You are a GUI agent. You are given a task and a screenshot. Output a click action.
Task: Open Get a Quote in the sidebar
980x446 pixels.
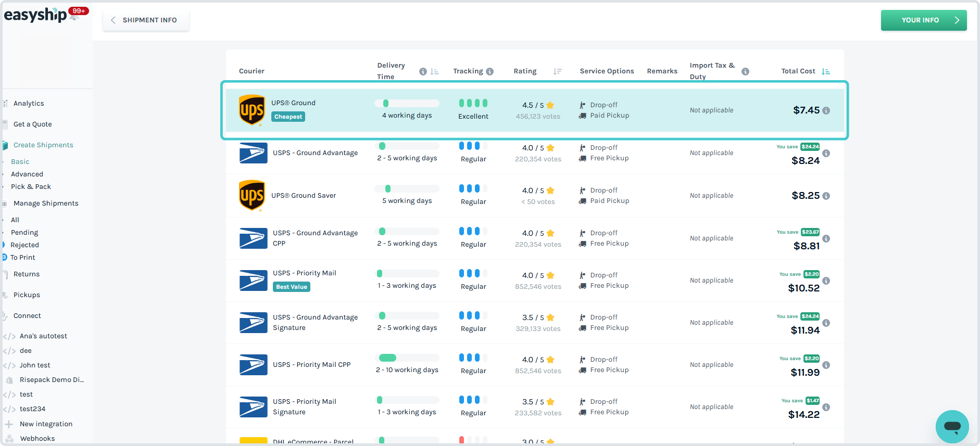point(32,124)
